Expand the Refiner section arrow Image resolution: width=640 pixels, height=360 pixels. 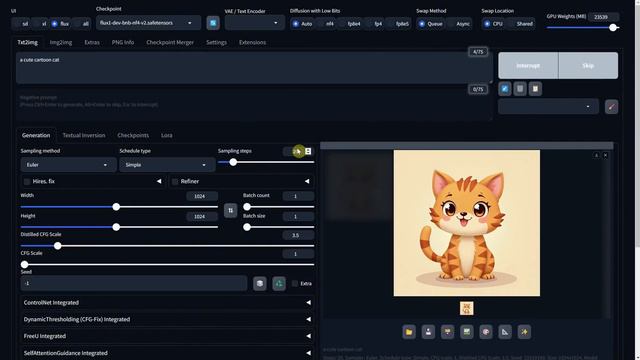coord(307,181)
